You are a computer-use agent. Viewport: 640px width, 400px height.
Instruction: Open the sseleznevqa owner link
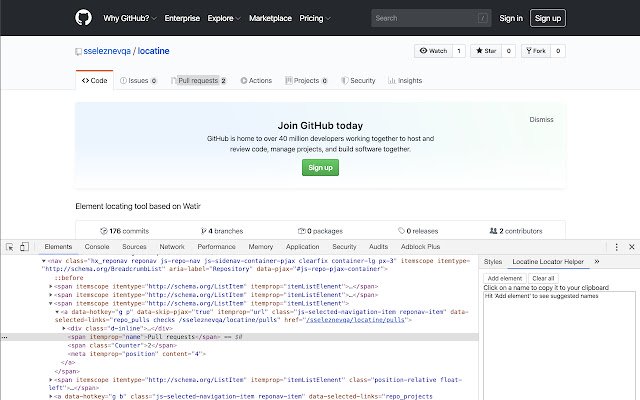pyautogui.click(x=107, y=51)
